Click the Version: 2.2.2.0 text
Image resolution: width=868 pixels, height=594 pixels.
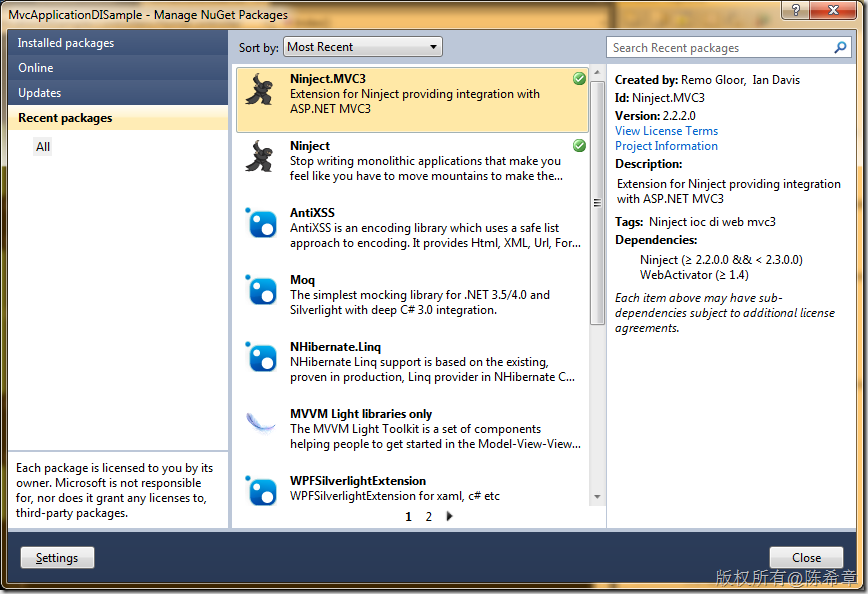coord(655,116)
